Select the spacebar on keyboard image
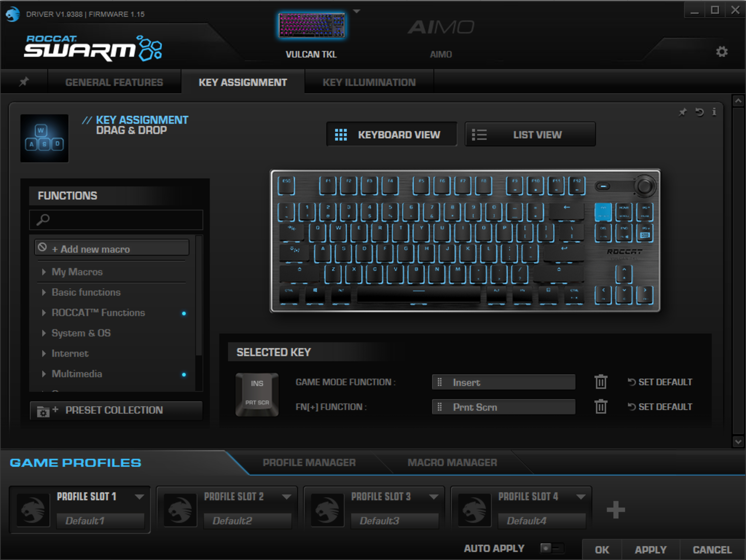 418,295
